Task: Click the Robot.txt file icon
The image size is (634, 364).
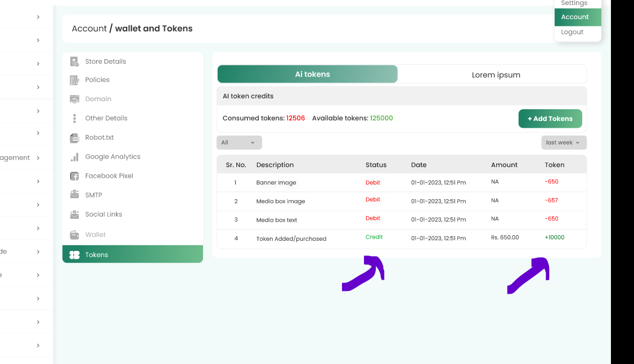Action: pyautogui.click(x=74, y=138)
